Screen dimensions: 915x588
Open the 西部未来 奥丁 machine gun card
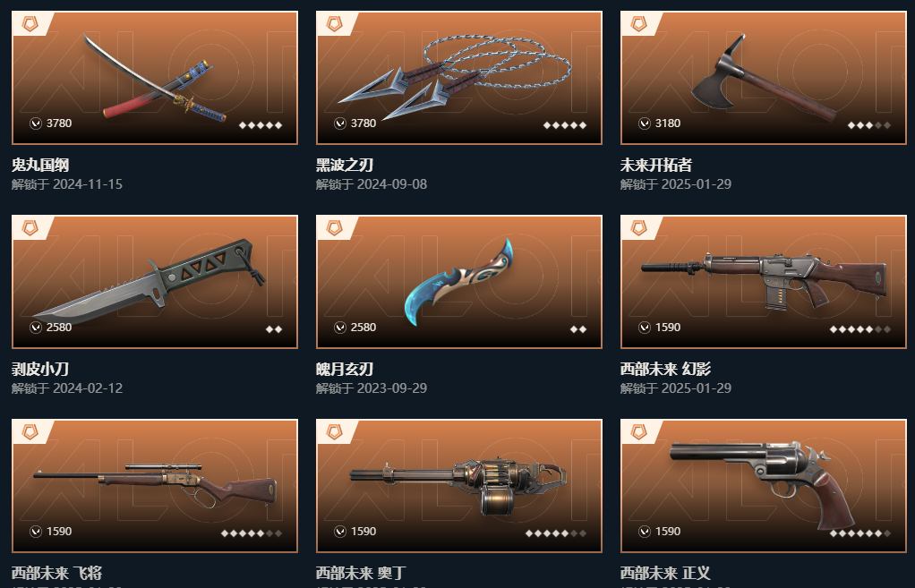coord(459,486)
